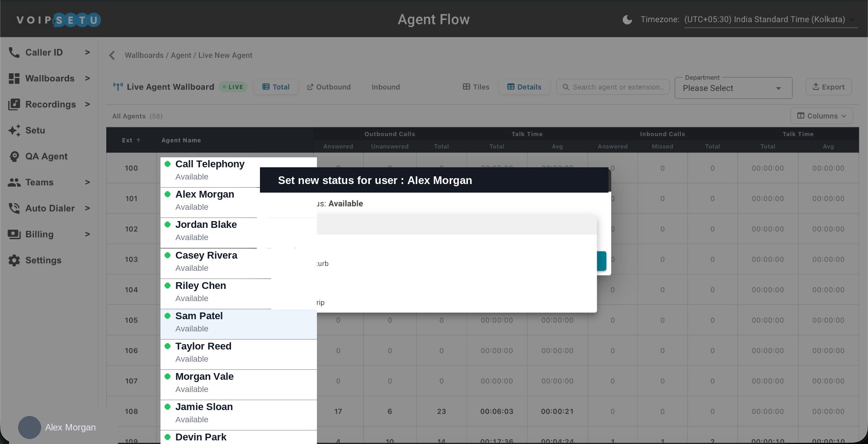Screen dimensions: 868x444
Task: Open the Department select dropdown
Action: coord(733,88)
